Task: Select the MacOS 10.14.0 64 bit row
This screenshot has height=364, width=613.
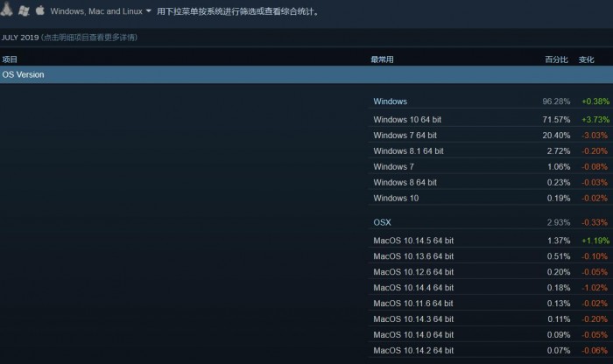Action: (x=490, y=335)
